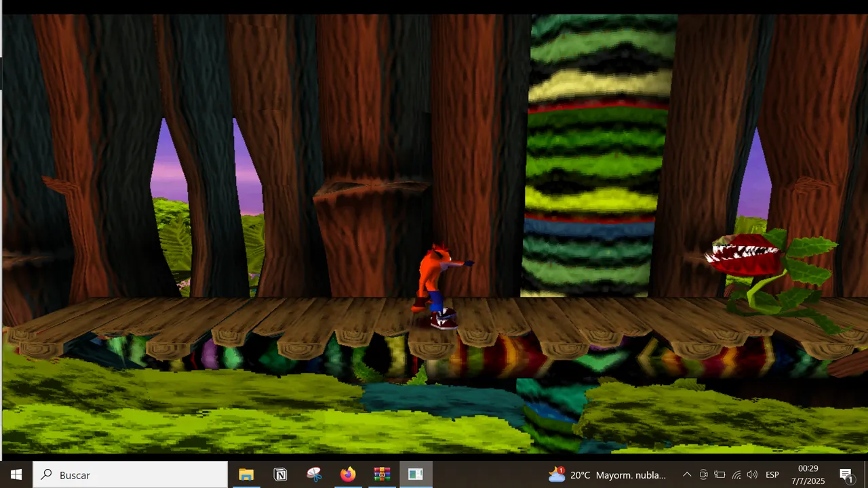The height and width of the screenshot is (488, 868).
Task: Click the Buscar search box
Action: coord(130,474)
